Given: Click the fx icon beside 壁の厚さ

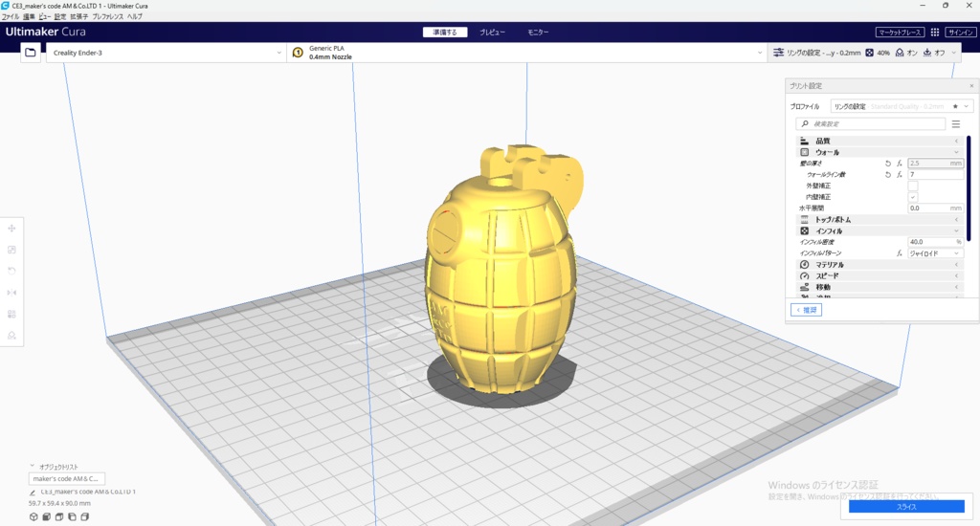Looking at the screenshot, I should click(x=900, y=164).
